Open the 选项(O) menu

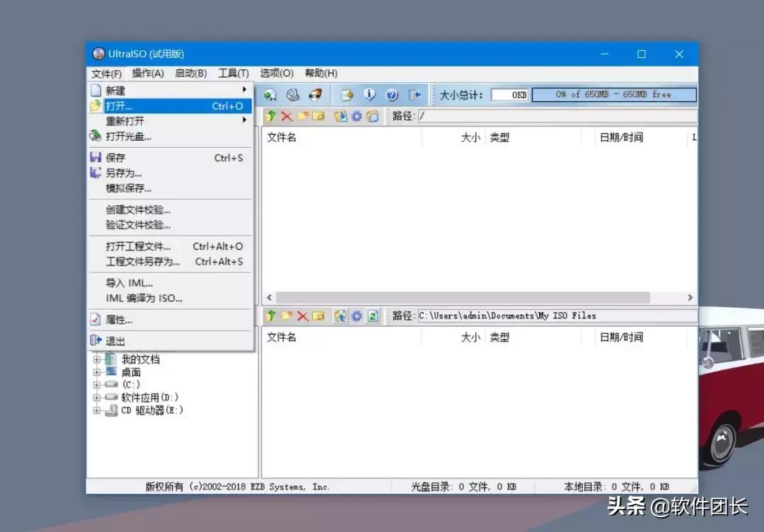tap(276, 72)
